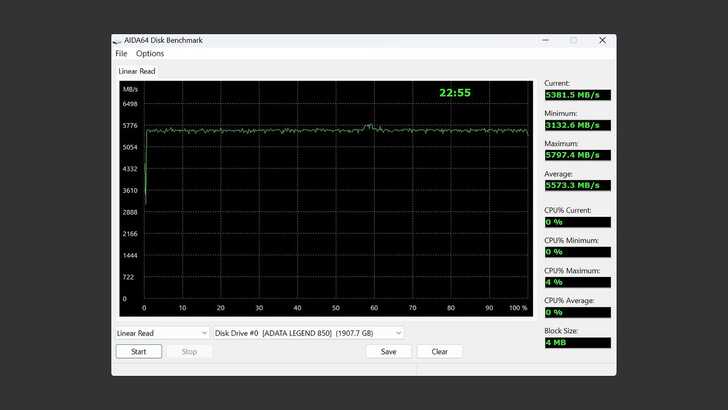Open the Options menu

click(150, 54)
